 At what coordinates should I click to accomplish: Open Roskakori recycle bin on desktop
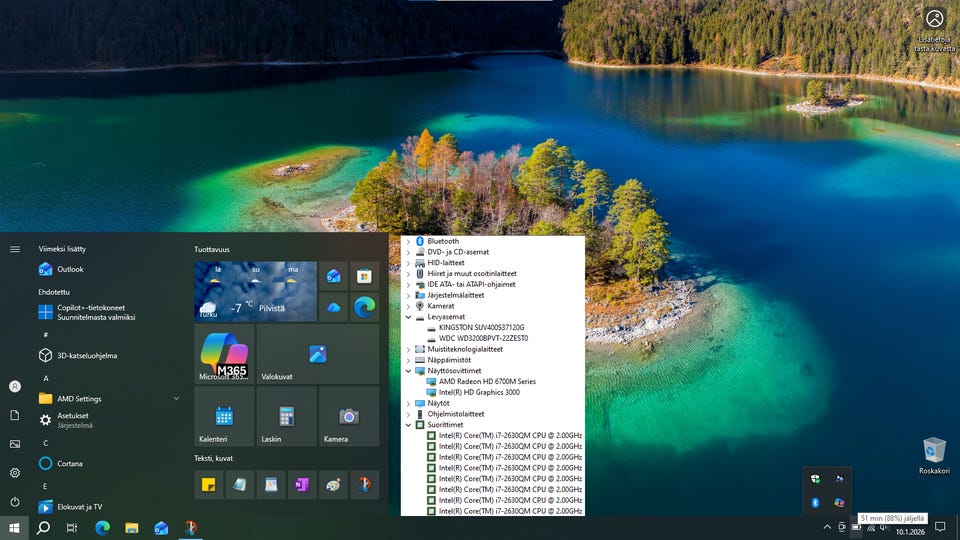click(x=934, y=456)
